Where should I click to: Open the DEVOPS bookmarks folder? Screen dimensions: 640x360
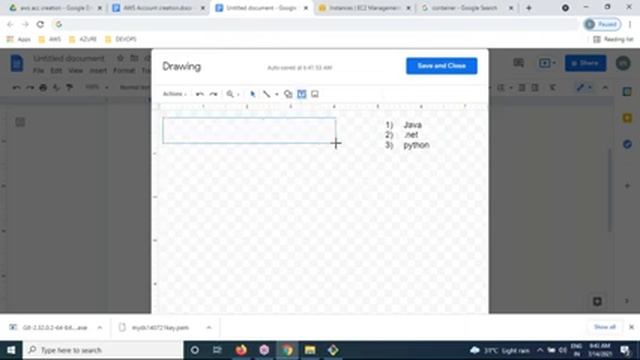(121, 39)
